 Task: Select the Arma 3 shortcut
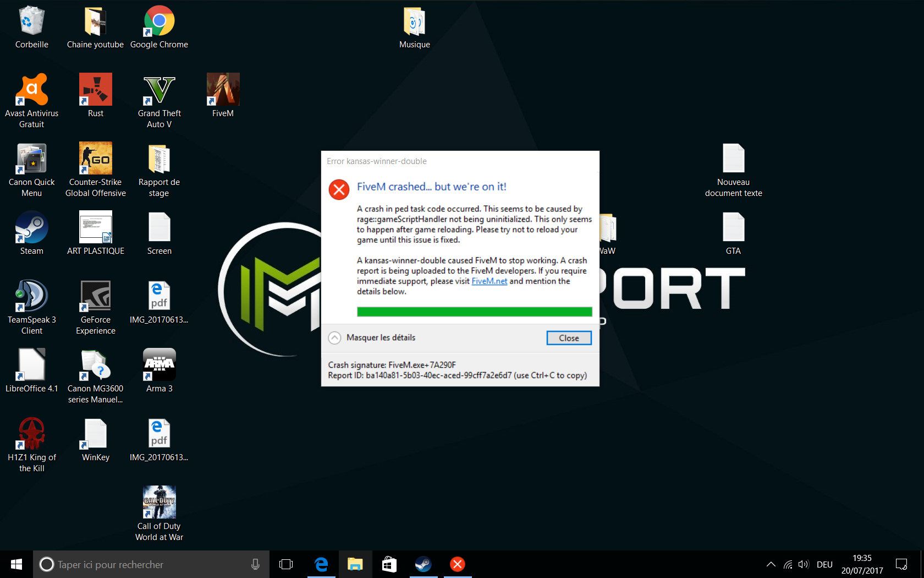coord(159,371)
